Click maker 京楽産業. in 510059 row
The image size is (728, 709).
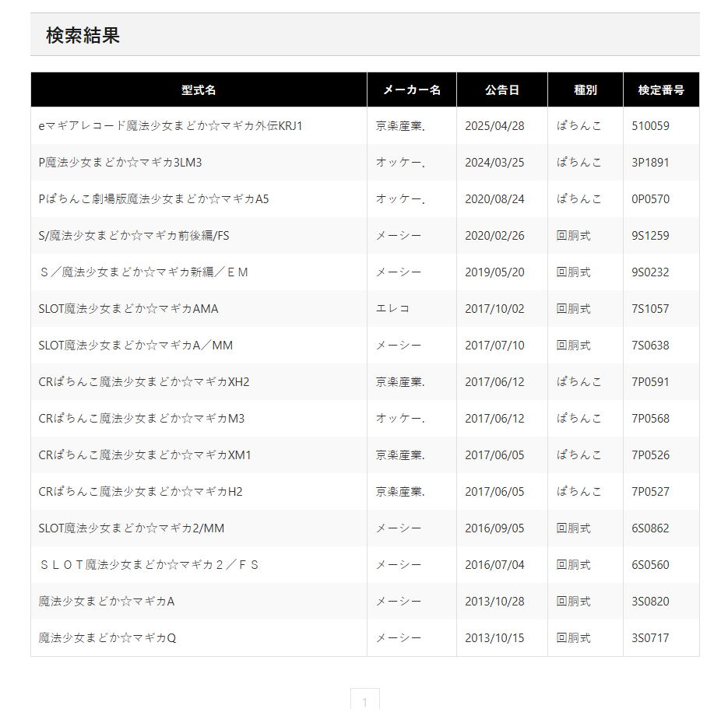tap(400, 126)
